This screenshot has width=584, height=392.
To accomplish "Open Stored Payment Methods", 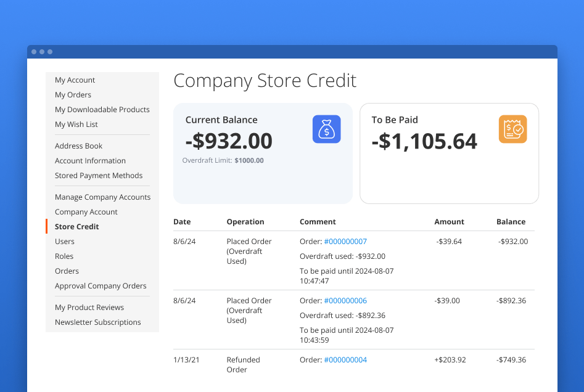I will (x=99, y=175).
